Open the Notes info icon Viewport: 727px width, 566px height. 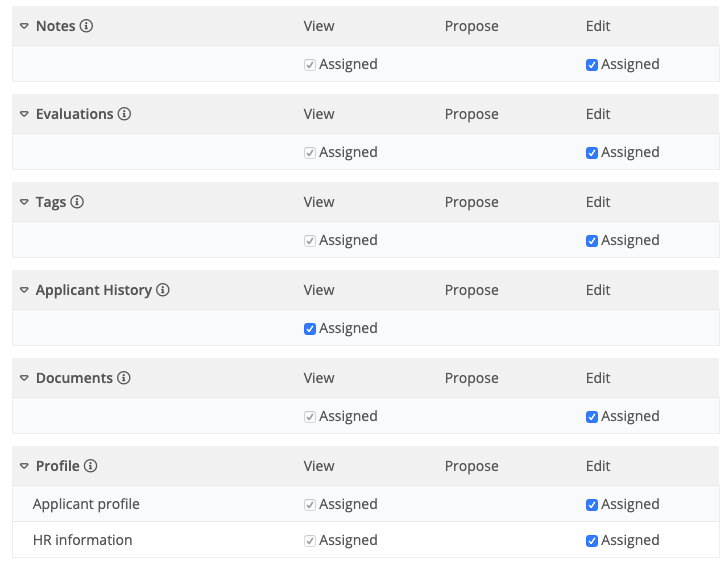86,26
